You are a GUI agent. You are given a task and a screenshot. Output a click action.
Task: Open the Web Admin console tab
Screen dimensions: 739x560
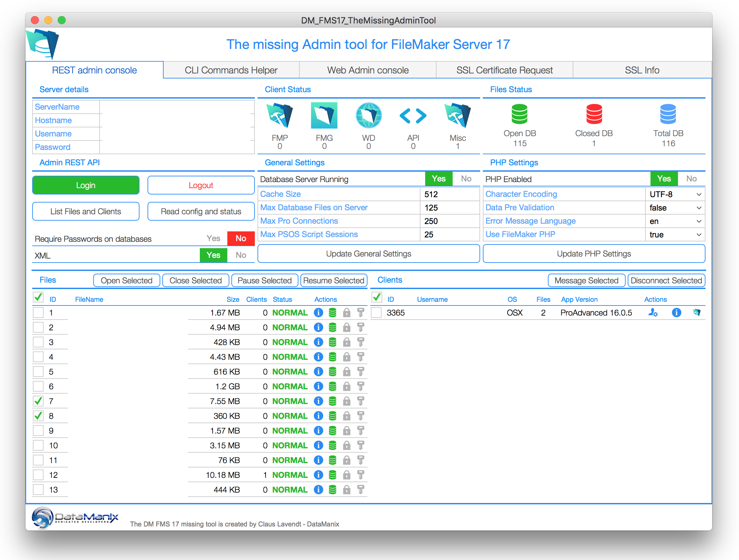pyautogui.click(x=368, y=70)
